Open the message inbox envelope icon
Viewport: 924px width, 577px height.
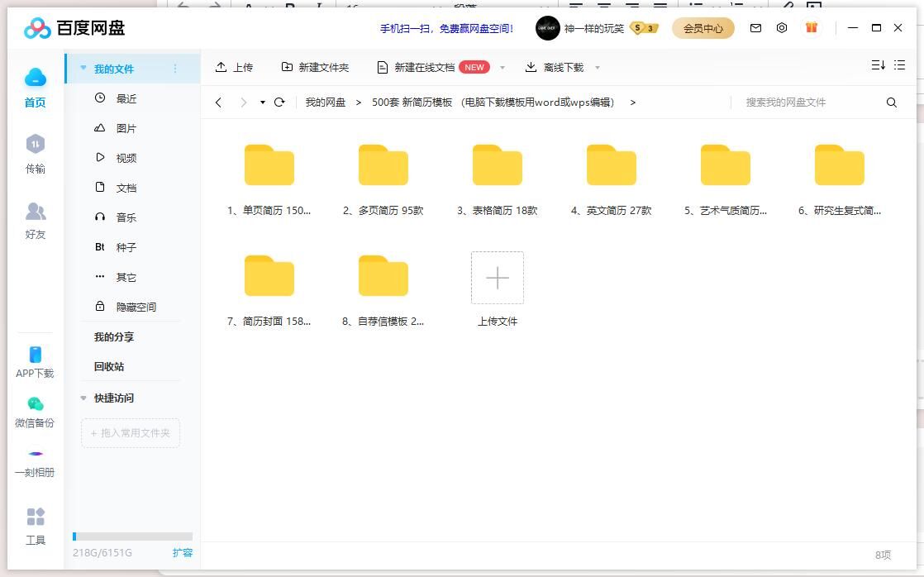755,27
